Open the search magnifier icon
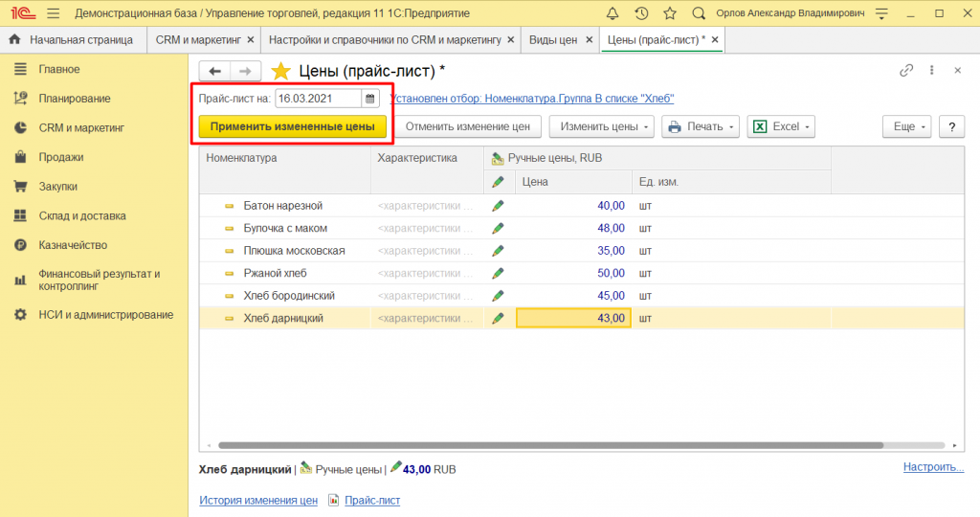Image resolution: width=980 pixels, height=517 pixels. coord(699,13)
